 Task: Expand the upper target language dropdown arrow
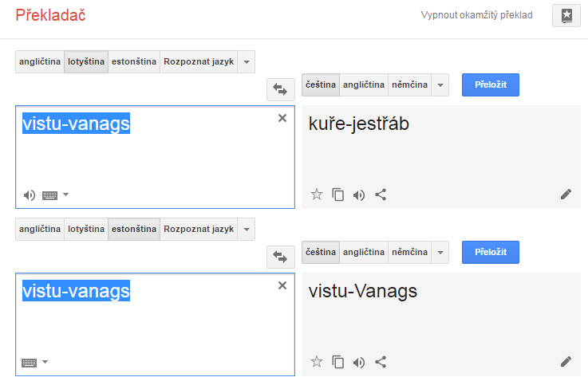(440, 84)
